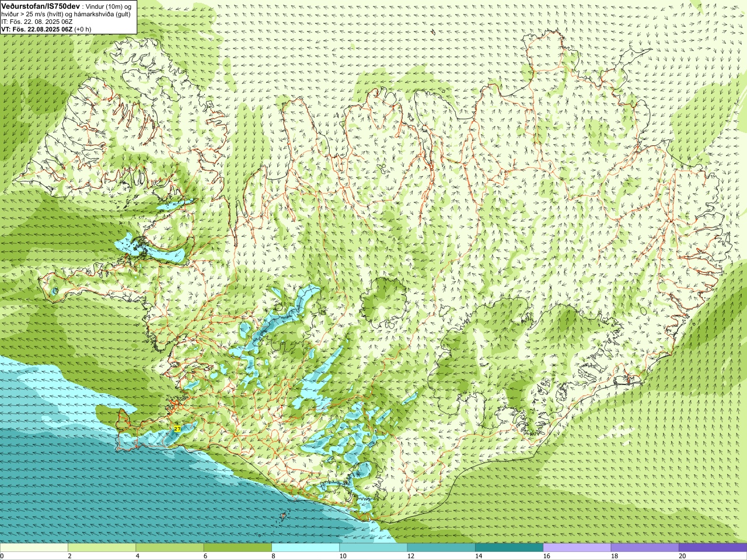Select the medium purple 18–20 m/s swatch
The width and height of the screenshot is (747, 560).
pyautogui.click(x=645, y=547)
